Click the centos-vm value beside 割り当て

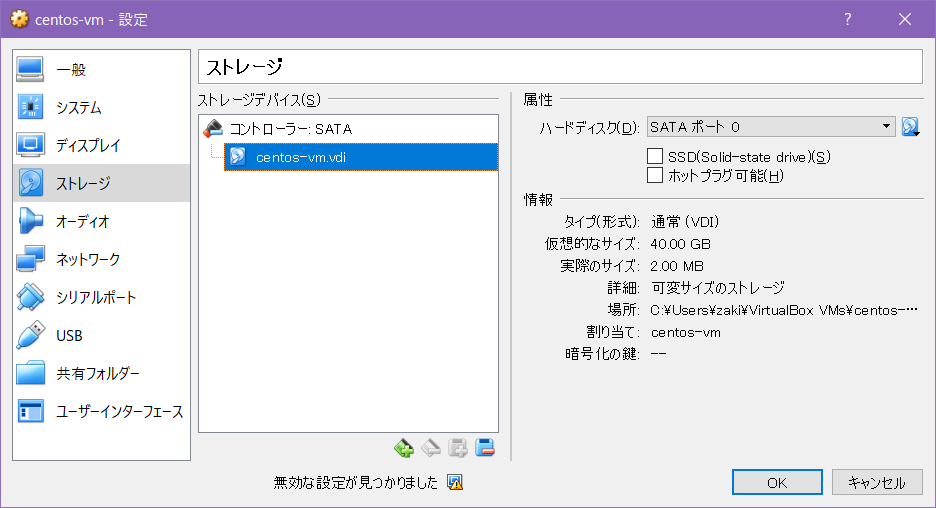[x=685, y=332]
